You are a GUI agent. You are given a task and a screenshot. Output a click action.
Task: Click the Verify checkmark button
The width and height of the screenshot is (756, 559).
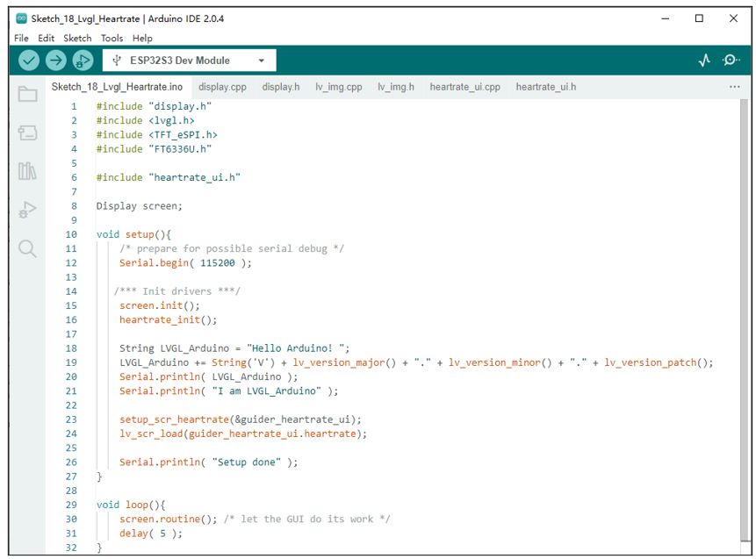[29, 61]
